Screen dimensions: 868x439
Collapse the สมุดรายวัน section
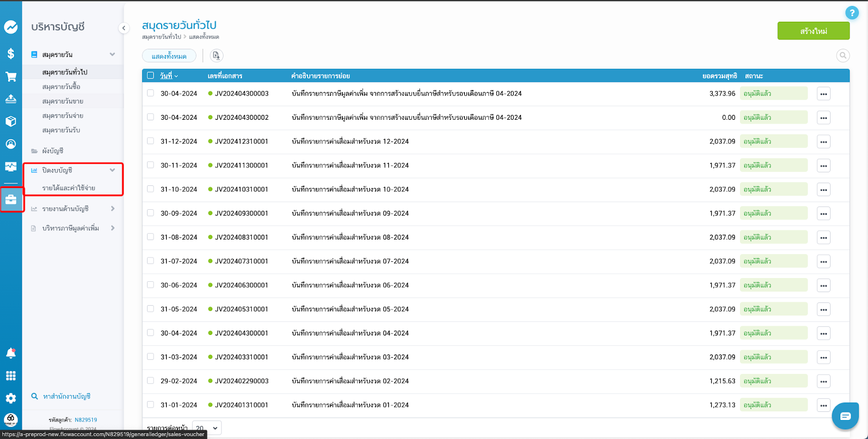pos(112,54)
